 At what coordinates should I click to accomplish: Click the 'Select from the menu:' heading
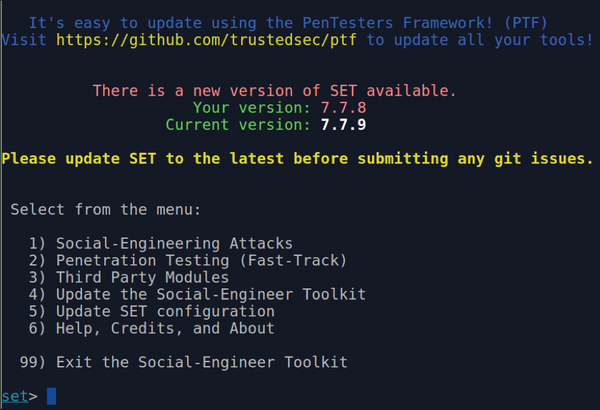pos(106,210)
